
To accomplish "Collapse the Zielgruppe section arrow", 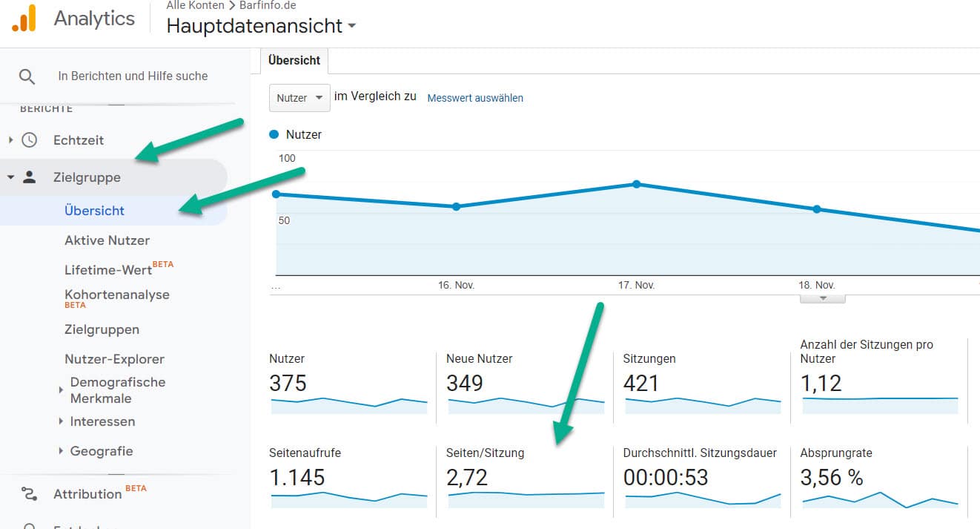I will [x=10, y=177].
